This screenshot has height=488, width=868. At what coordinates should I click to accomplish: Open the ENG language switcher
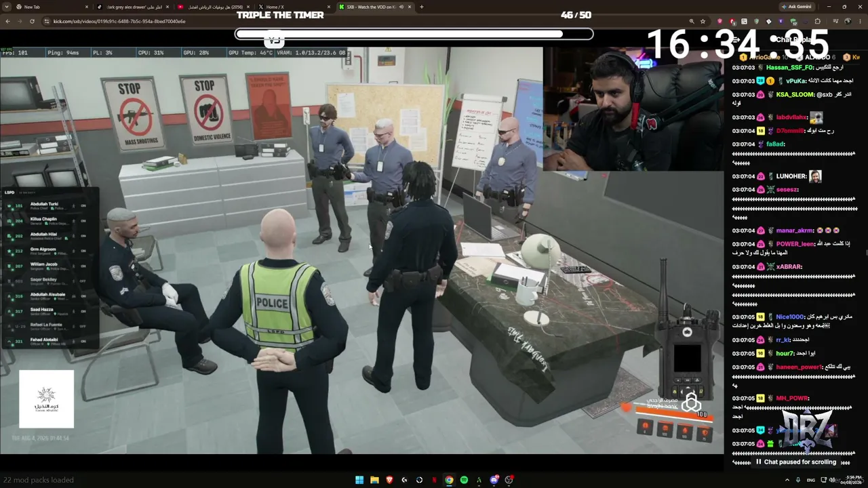(811, 480)
